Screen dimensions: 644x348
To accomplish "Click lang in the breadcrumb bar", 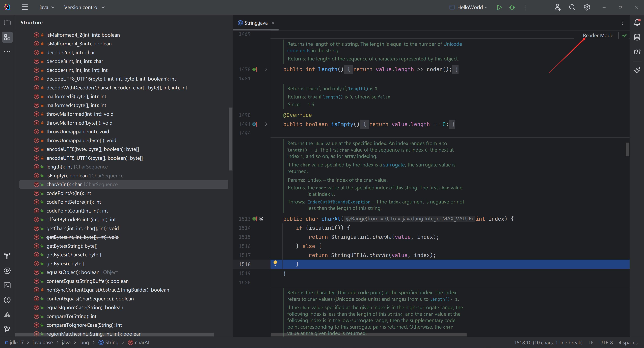I will pos(84,342).
